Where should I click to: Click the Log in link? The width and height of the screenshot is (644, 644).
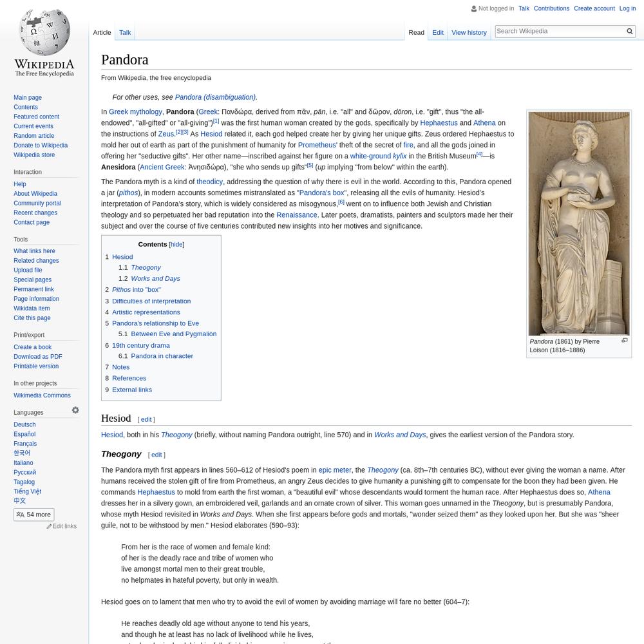(x=627, y=8)
